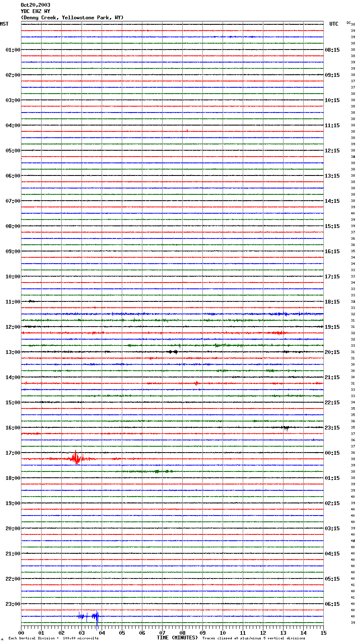Image resolution: width=357 pixels, height=644 pixels.
Task: Select the 19:15 UTC time label
Action: click(332, 327)
